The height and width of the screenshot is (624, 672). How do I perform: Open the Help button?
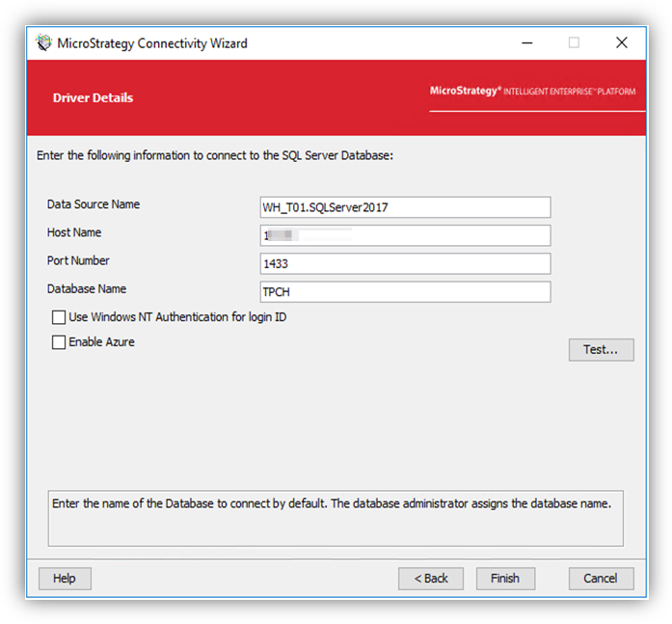(65, 579)
